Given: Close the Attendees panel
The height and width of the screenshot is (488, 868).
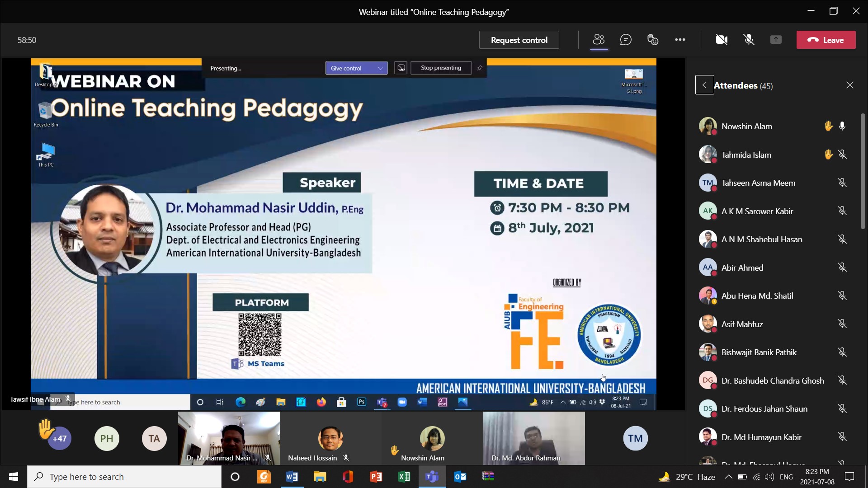Looking at the screenshot, I should coord(850,85).
